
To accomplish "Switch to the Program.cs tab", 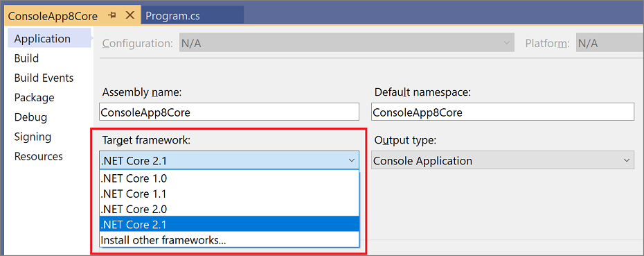I will [193, 16].
